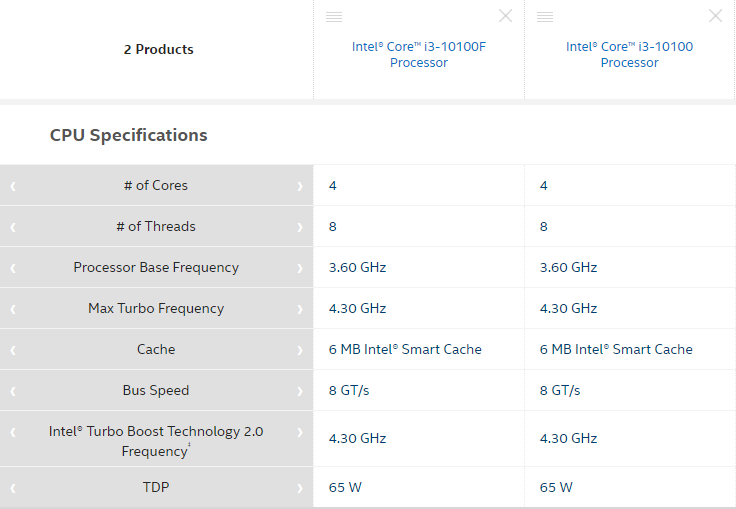736x509 pixels.
Task: Click right chevron on Bus Speed row
Action: [x=299, y=391]
